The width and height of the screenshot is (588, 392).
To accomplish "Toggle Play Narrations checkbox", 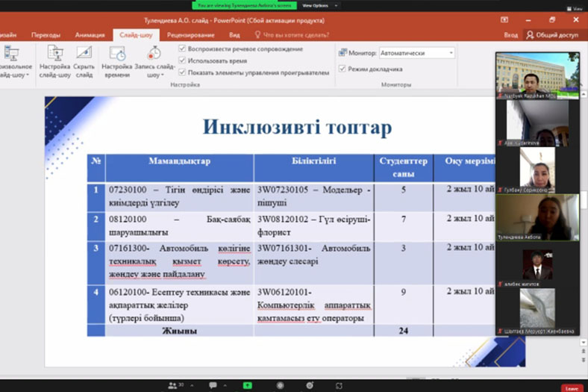I will 183,49.
